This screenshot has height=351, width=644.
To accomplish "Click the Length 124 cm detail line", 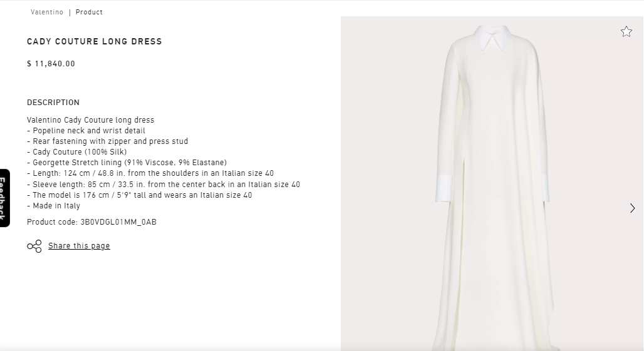I will point(150,173).
